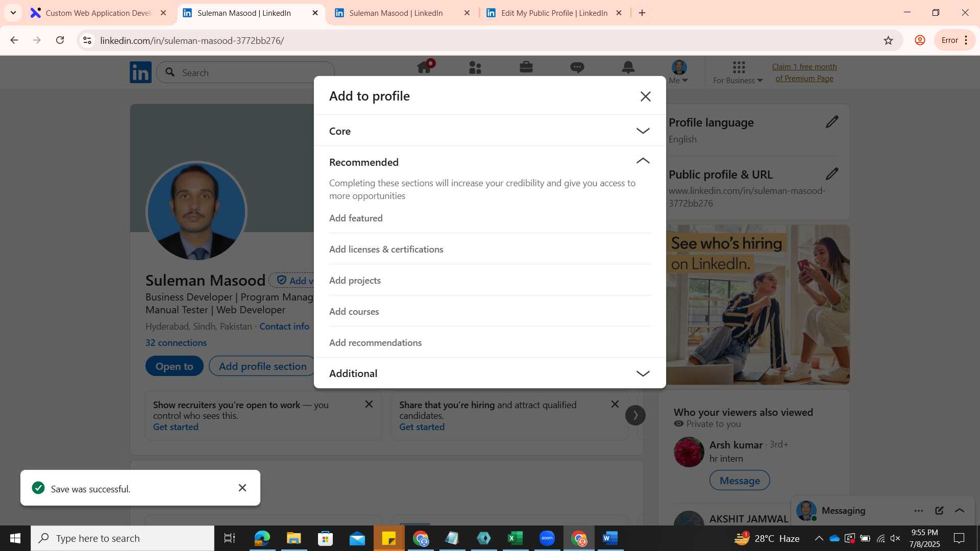The image size is (980, 551).
Task: Click the address bar URL
Action: coord(192,40)
